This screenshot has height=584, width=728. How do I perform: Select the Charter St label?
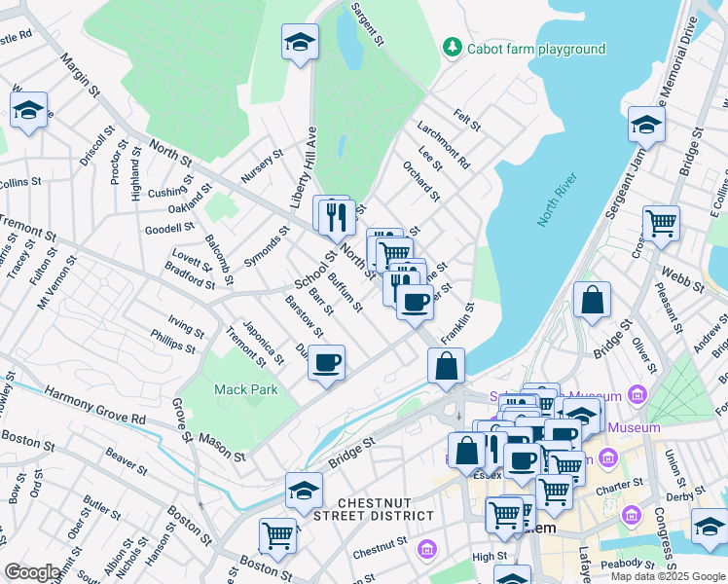619,487
